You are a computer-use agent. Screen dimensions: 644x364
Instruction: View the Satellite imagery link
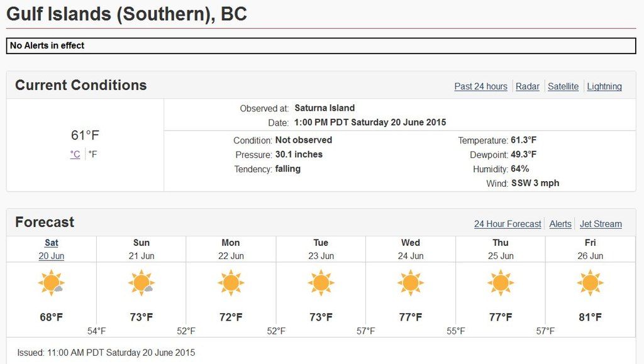coord(563,87)
